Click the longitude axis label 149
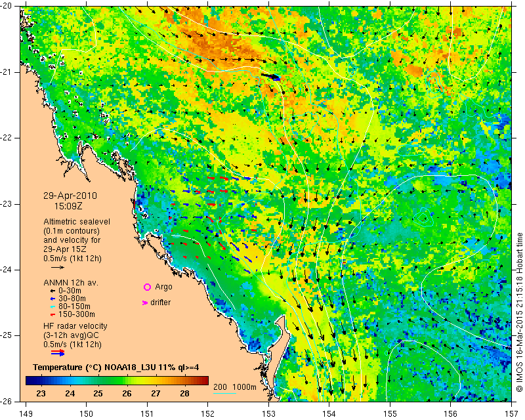Screen dimensions: 525x420 (x=26, y=414)
